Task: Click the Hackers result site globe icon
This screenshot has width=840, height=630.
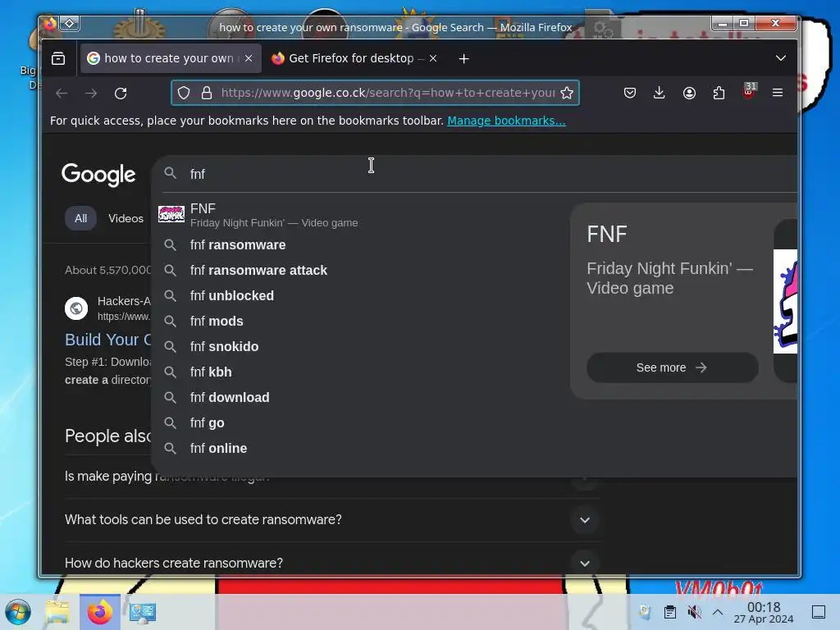Action: tap(76, 308)
